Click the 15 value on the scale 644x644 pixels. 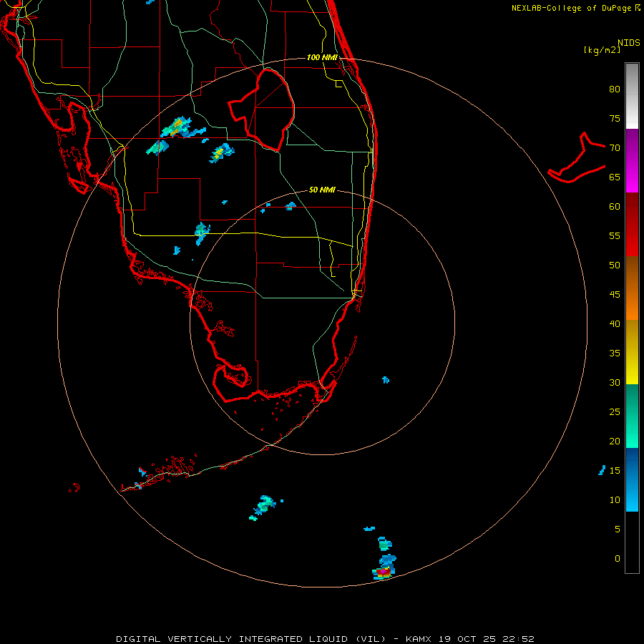click(615, 471)
